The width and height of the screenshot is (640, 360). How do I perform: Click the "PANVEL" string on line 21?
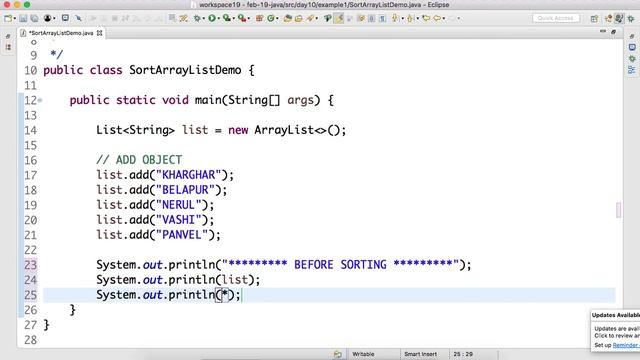coord(182,235)
